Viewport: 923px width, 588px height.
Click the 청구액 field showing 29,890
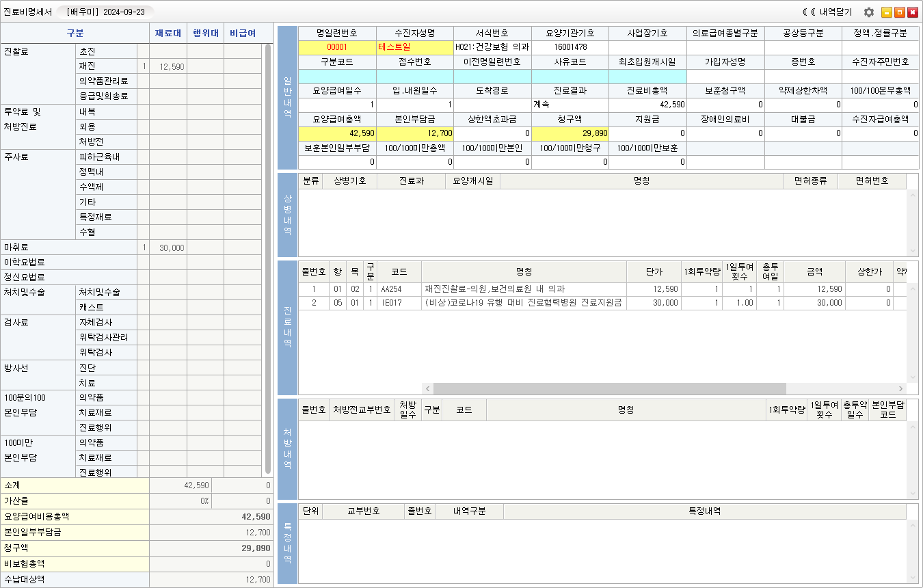pyautogui.click(x=570, y=133)
